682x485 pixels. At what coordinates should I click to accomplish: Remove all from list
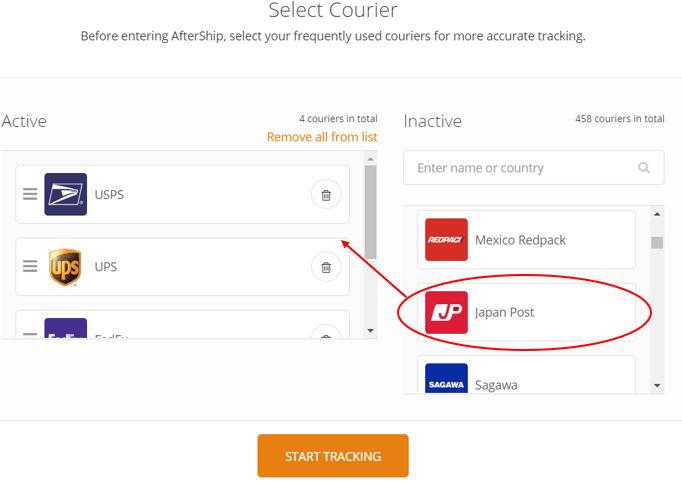tap(322, 137)
